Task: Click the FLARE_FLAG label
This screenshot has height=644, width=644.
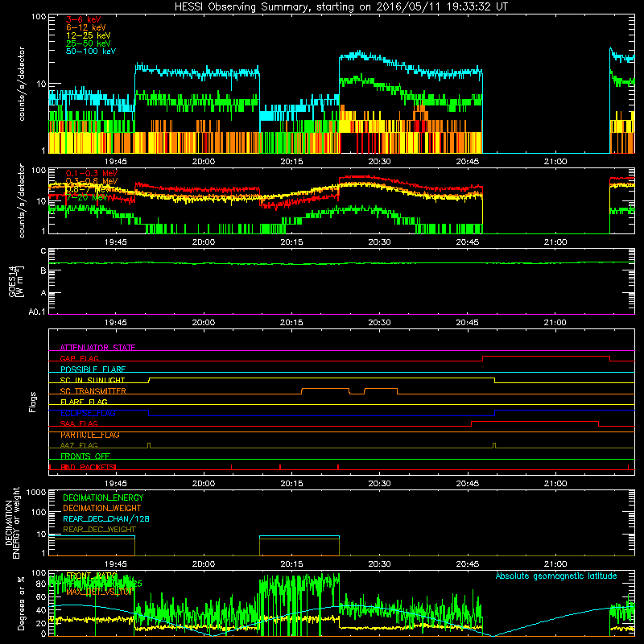Action: (x=84, y=402)
